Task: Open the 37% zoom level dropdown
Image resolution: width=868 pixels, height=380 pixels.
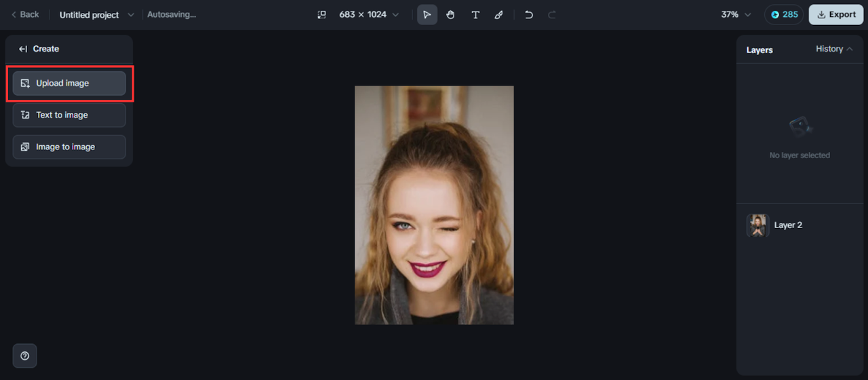Action: tap(736, 14)
